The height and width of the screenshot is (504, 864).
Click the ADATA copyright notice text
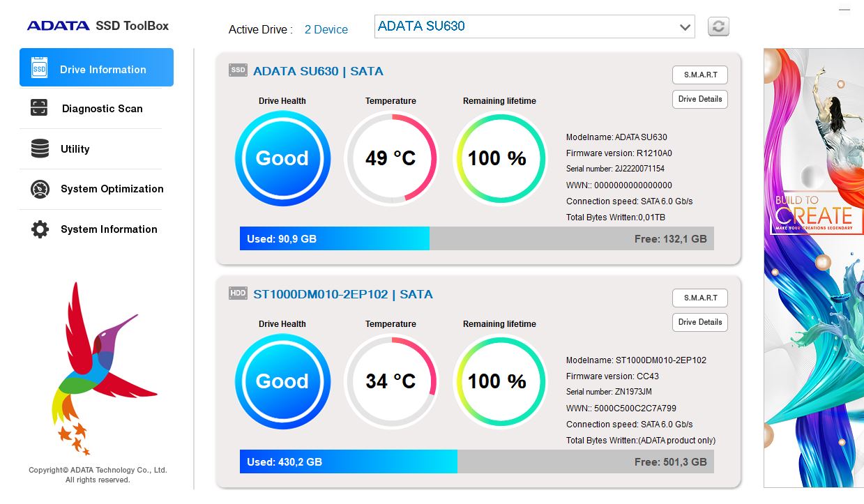(98, 475)
